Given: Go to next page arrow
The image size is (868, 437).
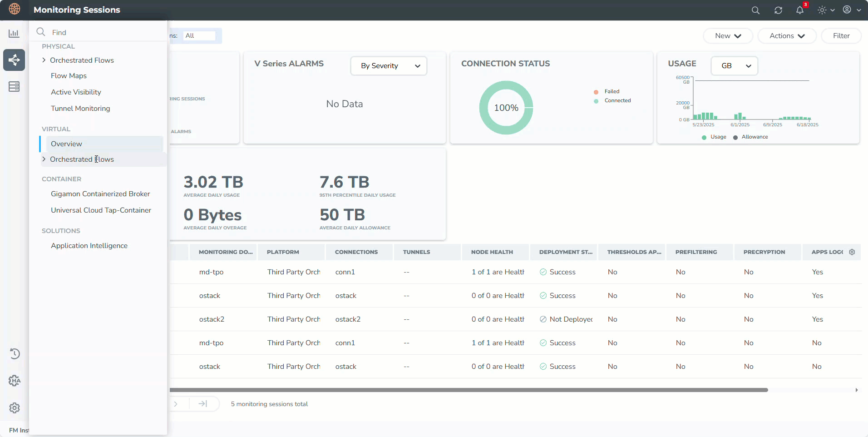Looking at the screenshot, I should coord(176,404).
